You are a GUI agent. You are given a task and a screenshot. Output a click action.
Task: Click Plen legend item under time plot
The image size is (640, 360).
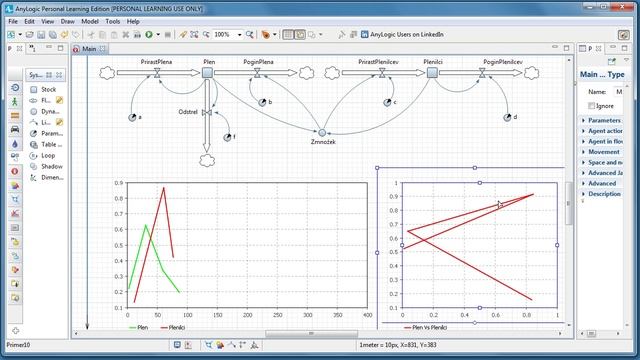coord(139,327)
